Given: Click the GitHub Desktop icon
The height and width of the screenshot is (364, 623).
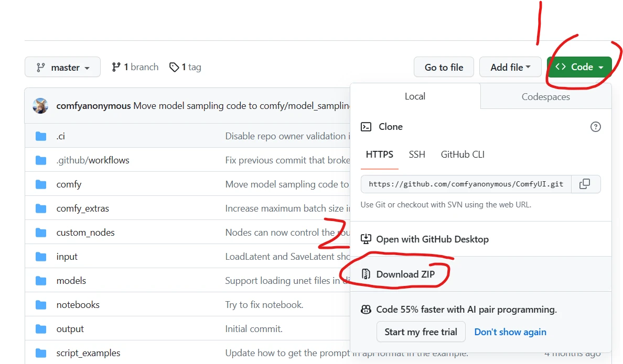Looking at the screenshot, I should (x=366, y=239).
